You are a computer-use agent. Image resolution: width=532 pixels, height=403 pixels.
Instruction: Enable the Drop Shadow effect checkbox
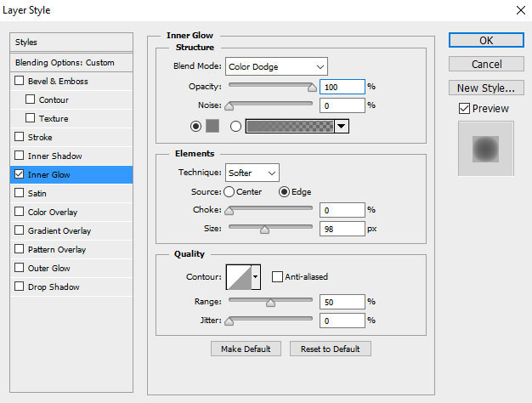(20, 287)
